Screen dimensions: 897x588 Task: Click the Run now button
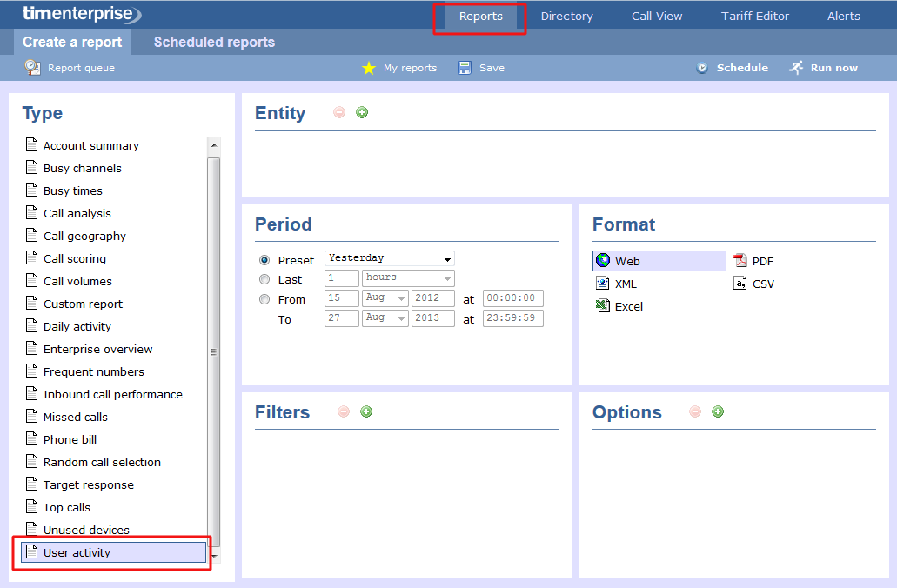click(823, 68)
